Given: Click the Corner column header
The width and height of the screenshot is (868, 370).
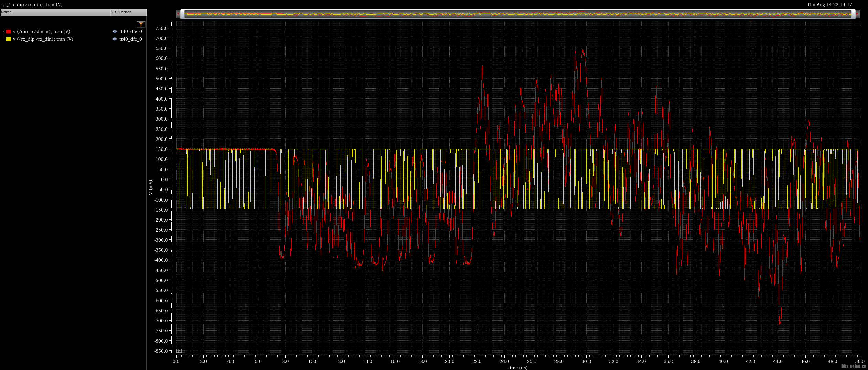Looking at the screenshot, I should point(132,12).
